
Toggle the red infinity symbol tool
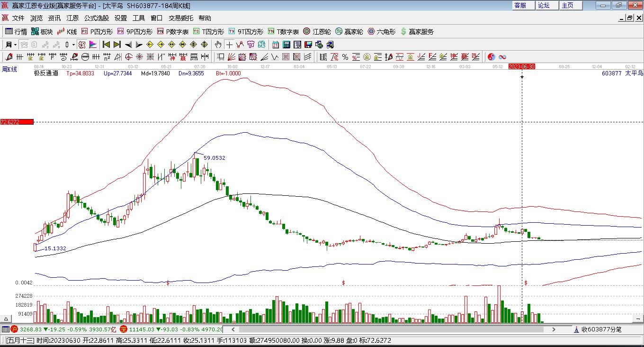coord(502,57)
